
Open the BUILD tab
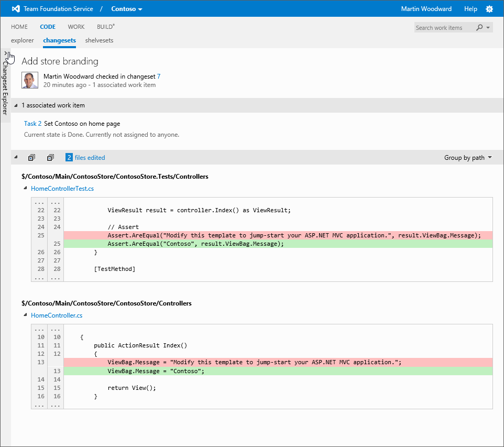point(106,27)
